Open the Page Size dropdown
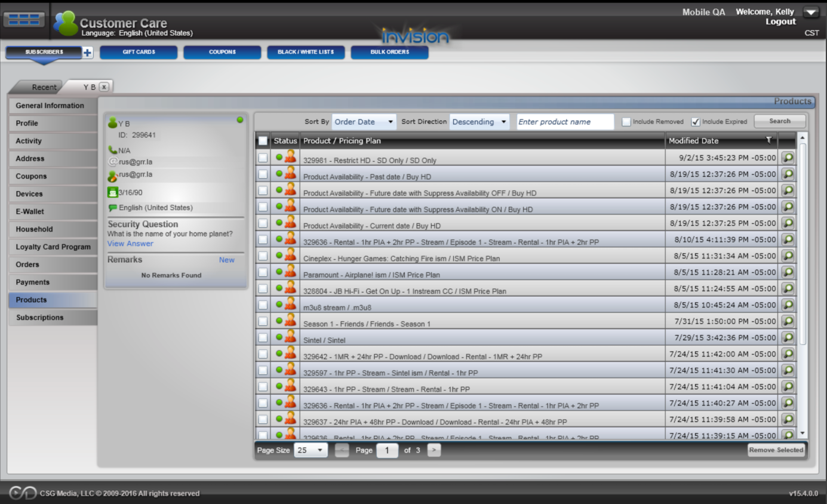The width and height of the screenshot is (827, 504). coord(310,450)
